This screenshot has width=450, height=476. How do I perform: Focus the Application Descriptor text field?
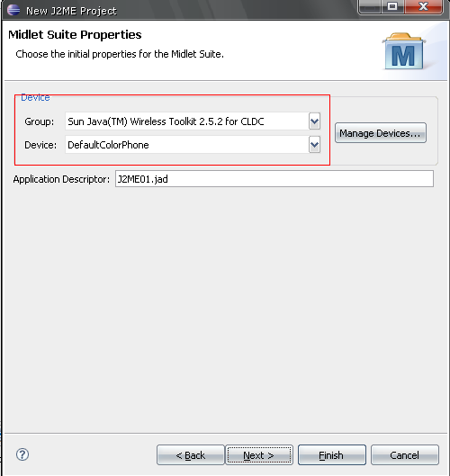(274, 179)
